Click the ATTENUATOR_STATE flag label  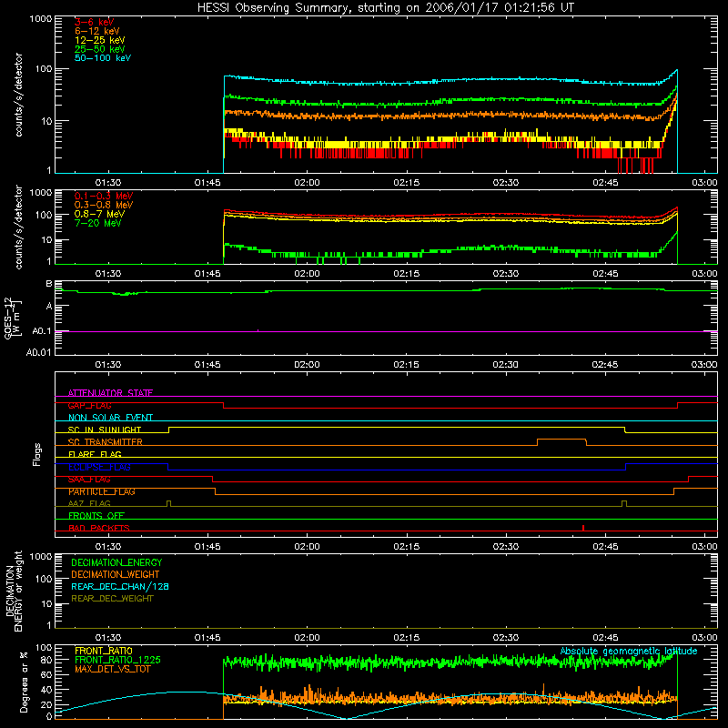[x=110, y=393]
